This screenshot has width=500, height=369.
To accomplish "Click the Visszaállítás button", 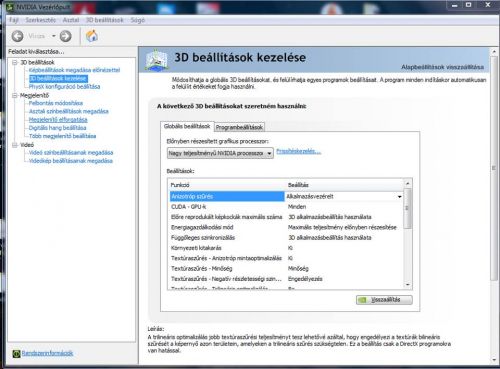I will coord(384,300).
